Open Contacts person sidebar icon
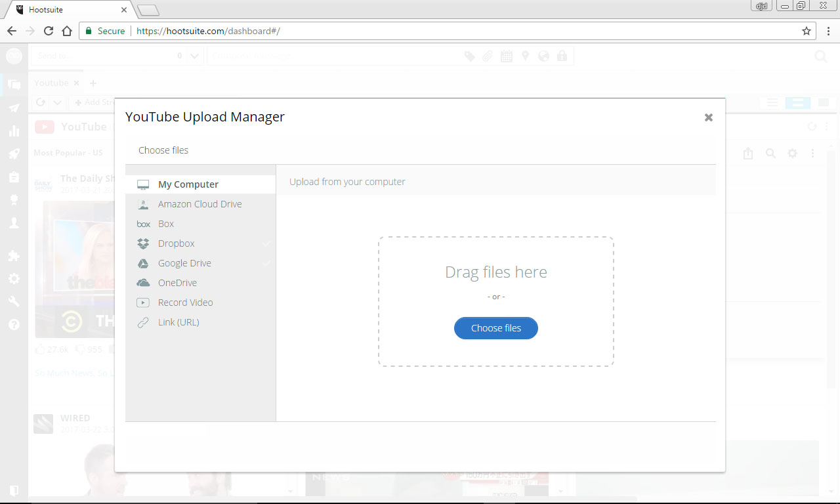The image size is (840, 504). [x=14, y=223]
